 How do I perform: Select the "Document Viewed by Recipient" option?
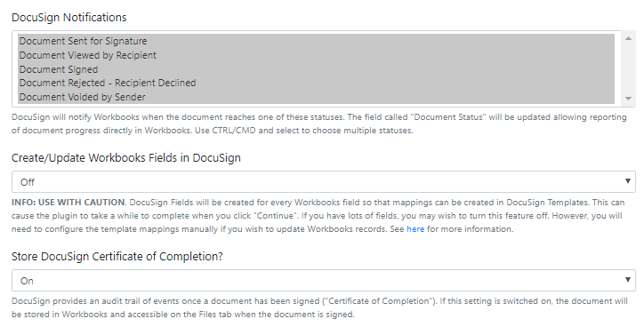(x=317, y=55)
